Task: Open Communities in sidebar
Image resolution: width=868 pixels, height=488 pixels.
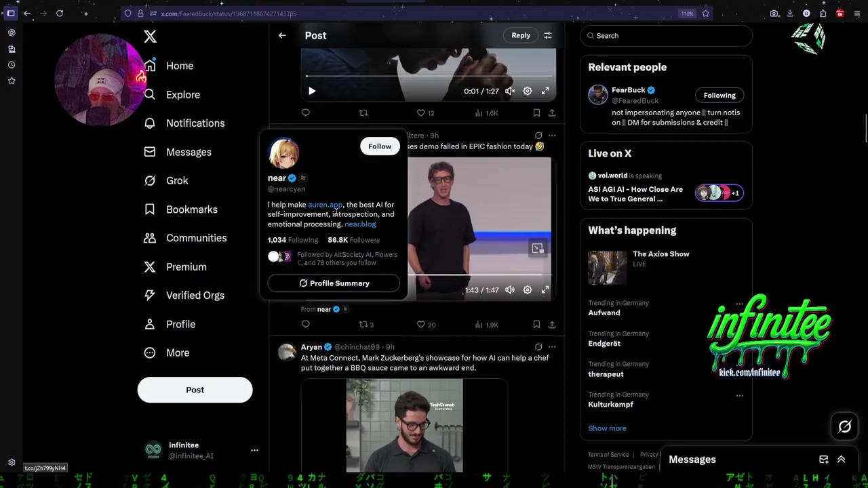Action: coord(185,238)
